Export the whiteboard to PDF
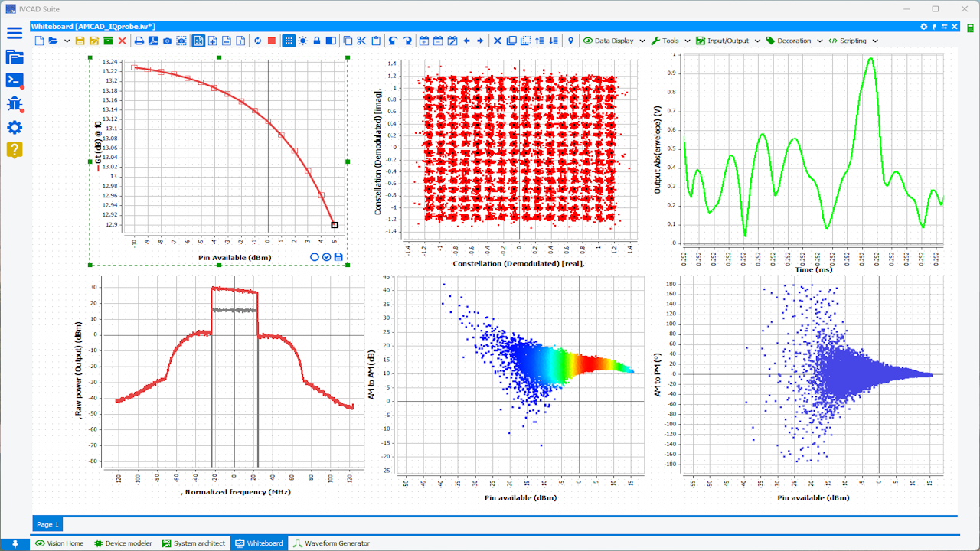The width and height of the screenshot is (980, 551). click(153, 41)
